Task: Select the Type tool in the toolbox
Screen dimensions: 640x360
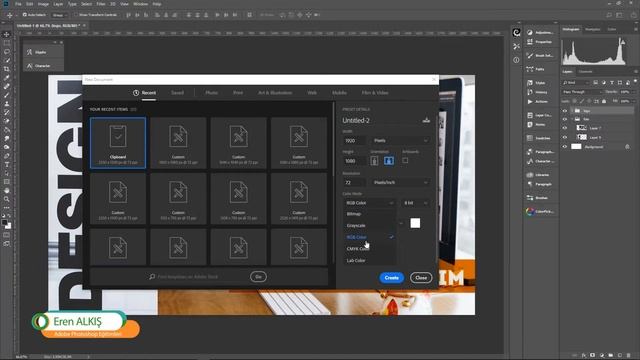Action: [7, 164]
